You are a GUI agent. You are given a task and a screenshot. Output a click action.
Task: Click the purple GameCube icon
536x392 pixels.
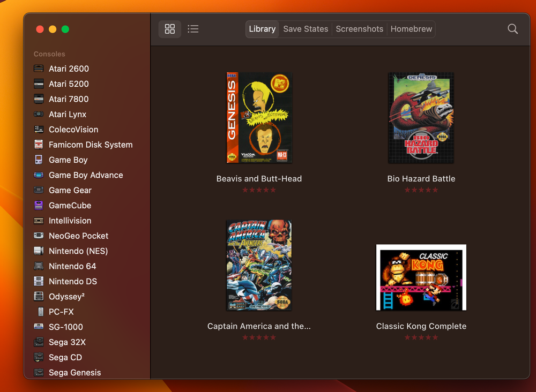(x=39, y=205)
